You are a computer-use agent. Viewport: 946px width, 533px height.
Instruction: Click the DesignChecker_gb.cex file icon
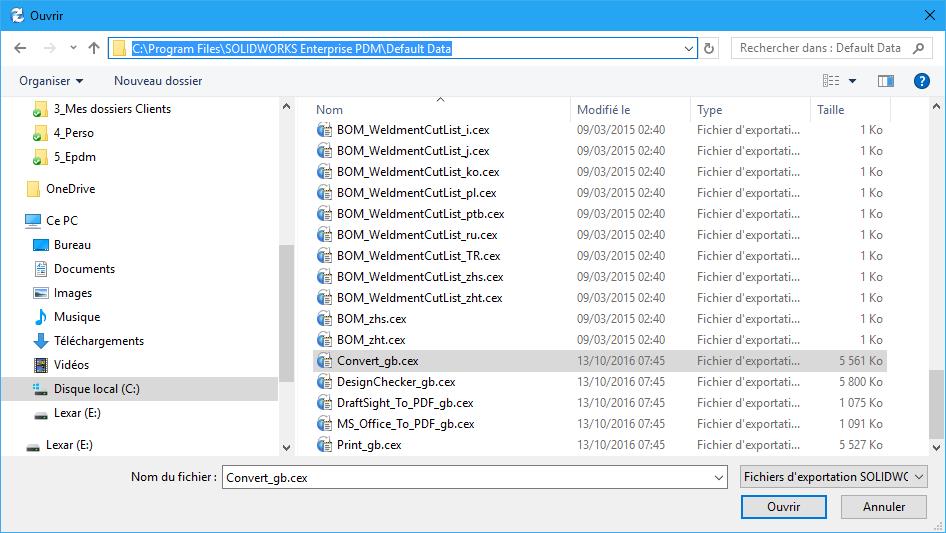(324, 382)
